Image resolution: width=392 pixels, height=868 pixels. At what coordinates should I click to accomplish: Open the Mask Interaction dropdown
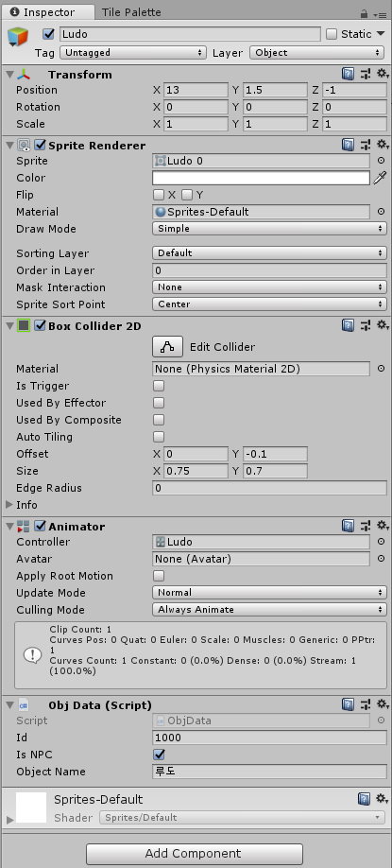tap(269, 287)
